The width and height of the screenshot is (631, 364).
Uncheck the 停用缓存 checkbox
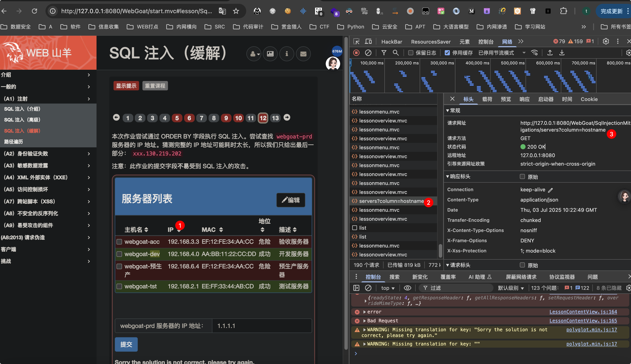point(447,53)
